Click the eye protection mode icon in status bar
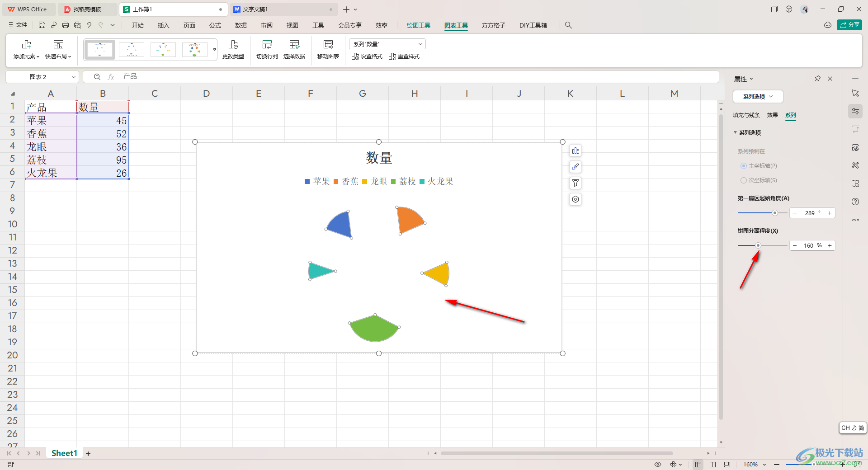868x470 pixels. coord(658,464)
